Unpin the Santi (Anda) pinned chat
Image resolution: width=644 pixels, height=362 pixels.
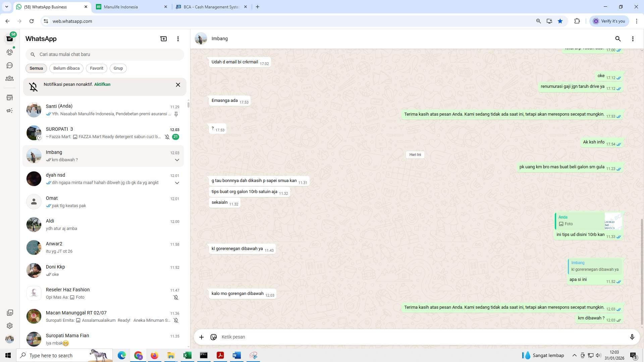point(176,114)
